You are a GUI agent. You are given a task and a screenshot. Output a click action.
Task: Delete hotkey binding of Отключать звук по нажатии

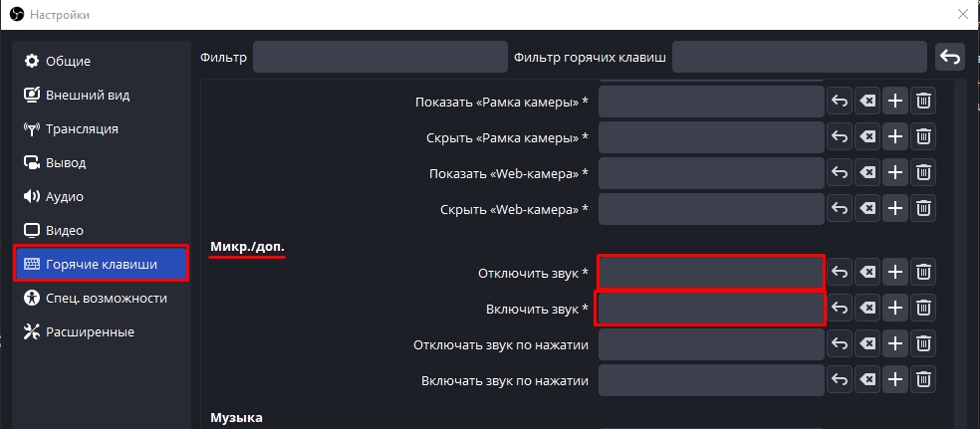tap(923, 343)
